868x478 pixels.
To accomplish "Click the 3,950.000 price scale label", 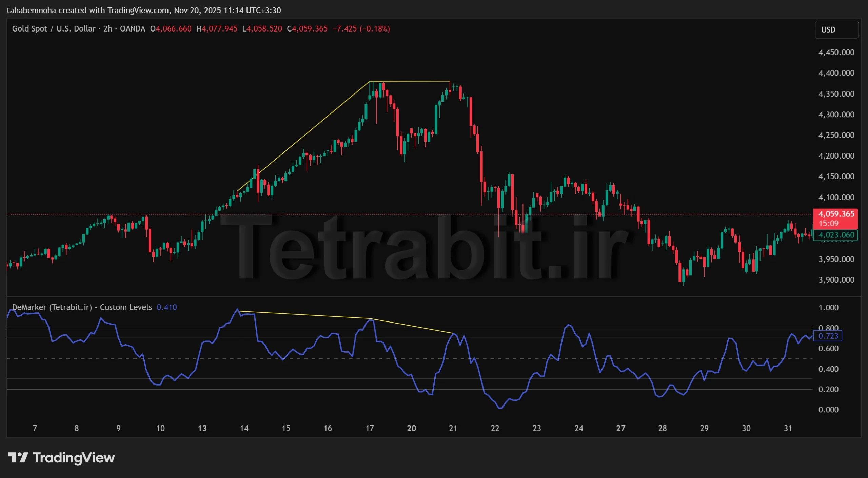I will coord(836,259).
